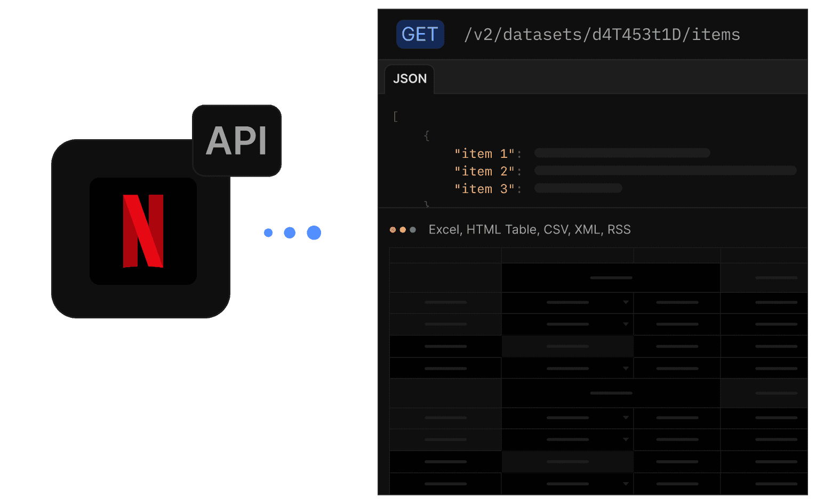Click the Netflix logo icon
Viewport: 832px width, 504px height.
(x=143, y=231)
